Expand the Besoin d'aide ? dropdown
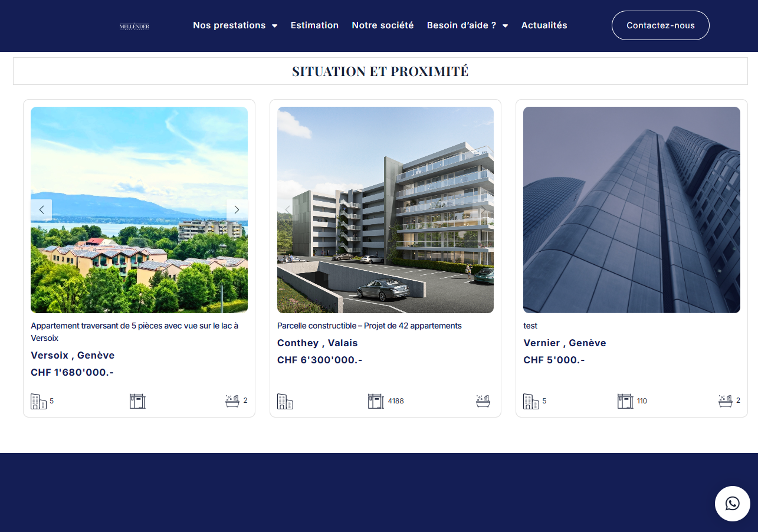This screenshot has width=758, height=532. click(467, 25)
